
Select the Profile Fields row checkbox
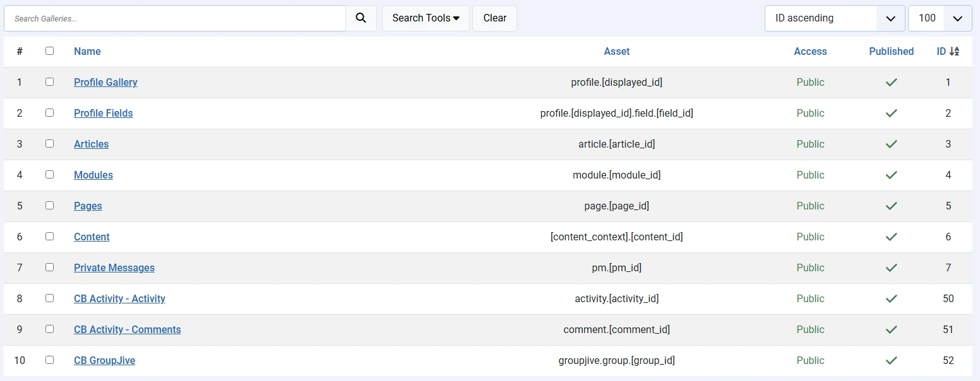50,113
